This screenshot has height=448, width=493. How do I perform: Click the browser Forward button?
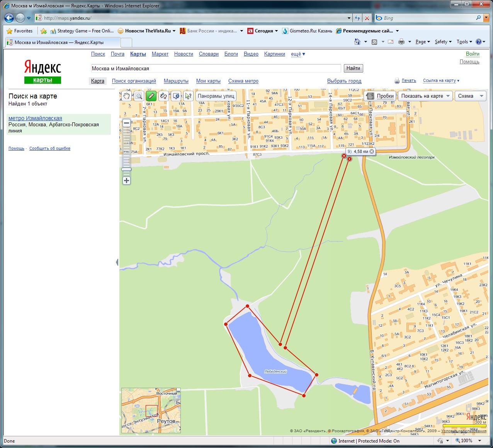coord(20,18)
